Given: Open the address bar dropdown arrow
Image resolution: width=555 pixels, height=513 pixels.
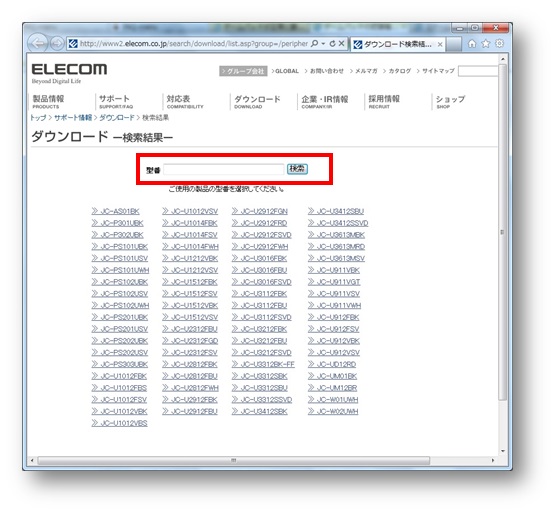Looking at the screenshot, I should pyautogui.click(x=323, y=44).
